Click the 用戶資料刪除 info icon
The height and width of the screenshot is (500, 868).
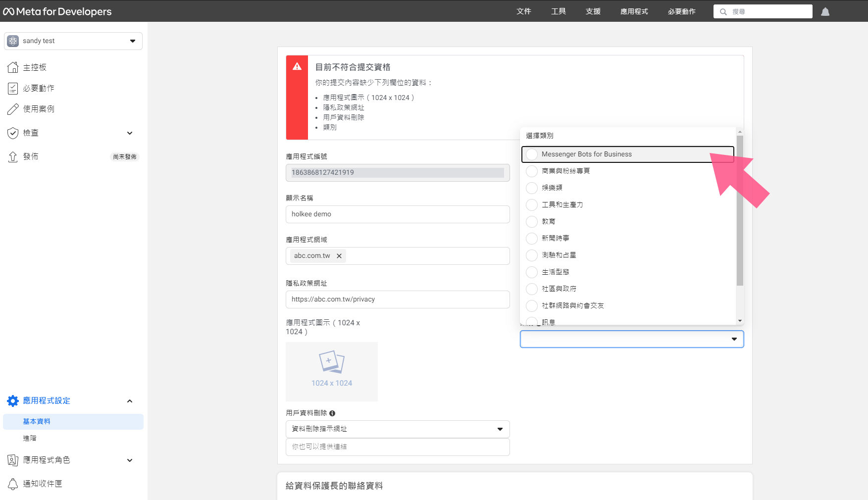332,413
